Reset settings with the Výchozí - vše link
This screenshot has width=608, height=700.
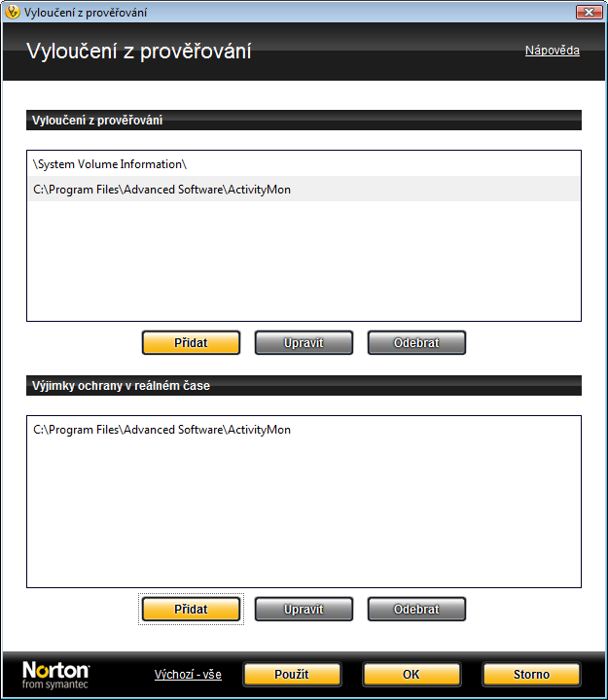188,675
